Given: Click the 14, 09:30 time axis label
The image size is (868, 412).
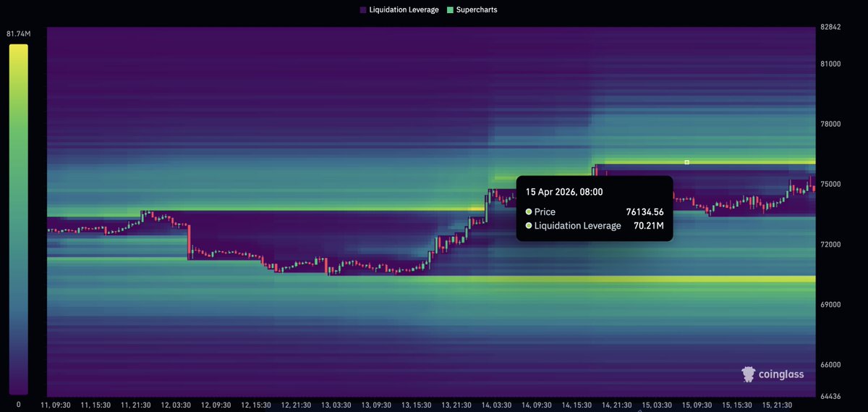Looking at the screenshot, I should [x=536, y=405].
